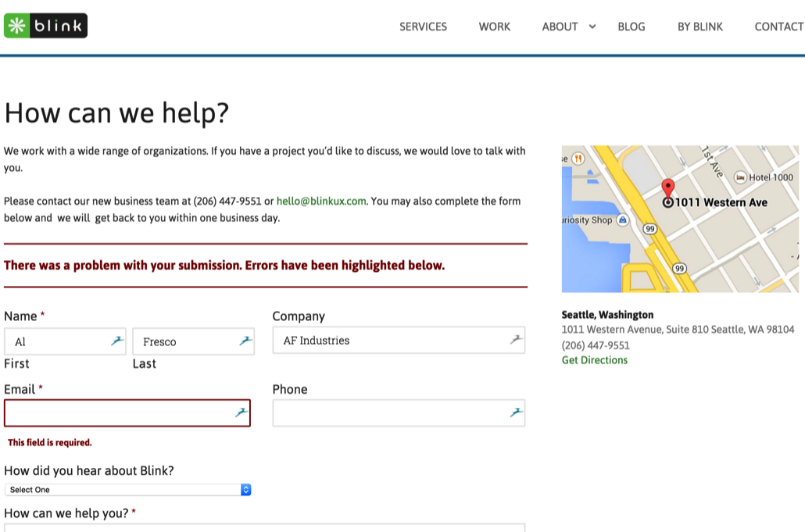
Task: Focus the empty Email field
Action: 127,413
